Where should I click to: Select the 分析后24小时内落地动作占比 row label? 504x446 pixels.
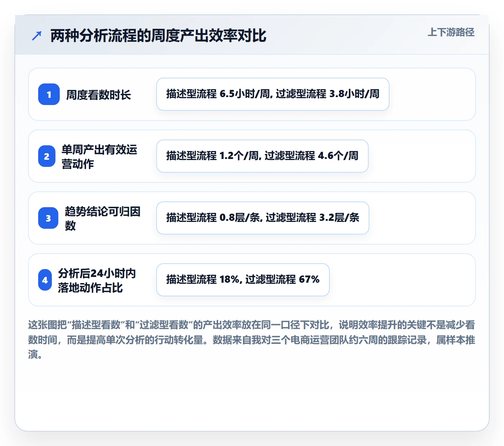(97, 280)
